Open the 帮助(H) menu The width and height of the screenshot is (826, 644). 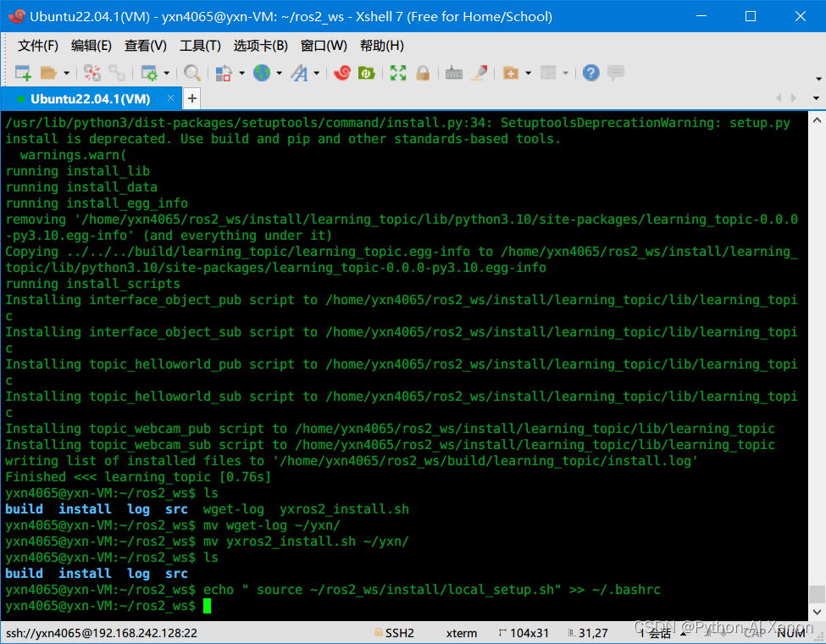[382, 46]
